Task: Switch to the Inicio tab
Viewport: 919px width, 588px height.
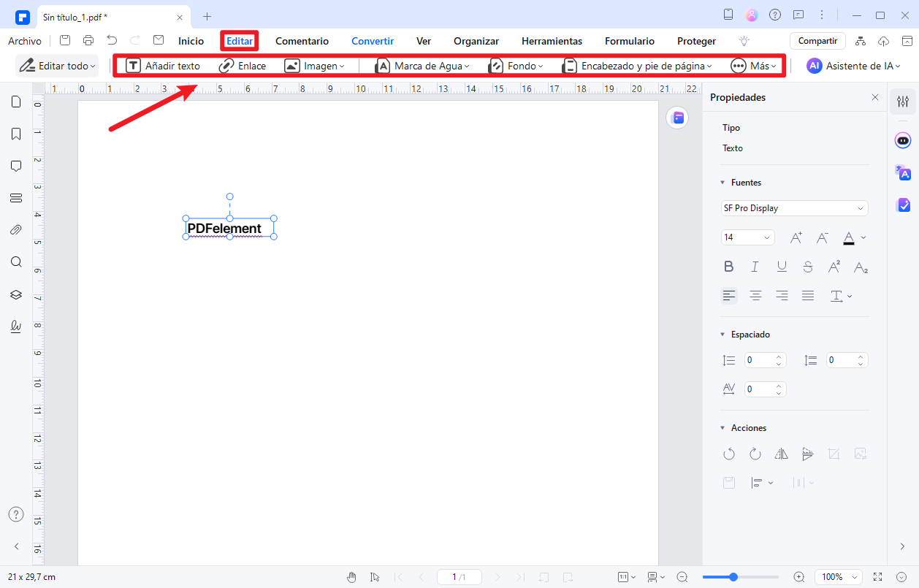Action: [x=191, y=41]
